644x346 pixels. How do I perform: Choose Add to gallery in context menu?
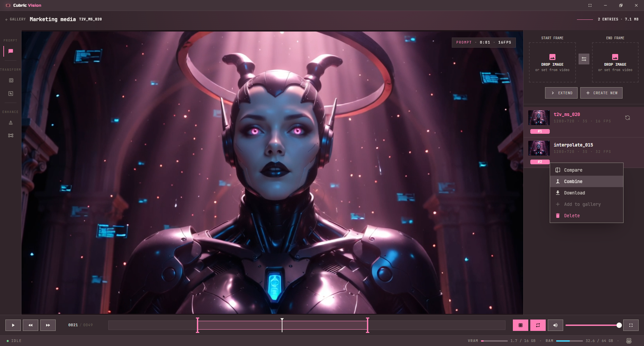[x=587, y=204]
